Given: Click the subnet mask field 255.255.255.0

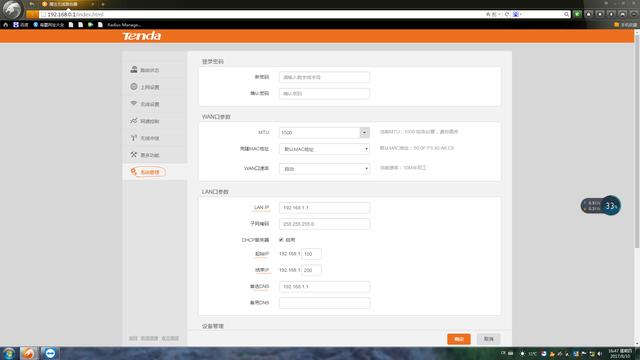Looking at the screenshot, I should pyautogui.click(x=324, y=224).
